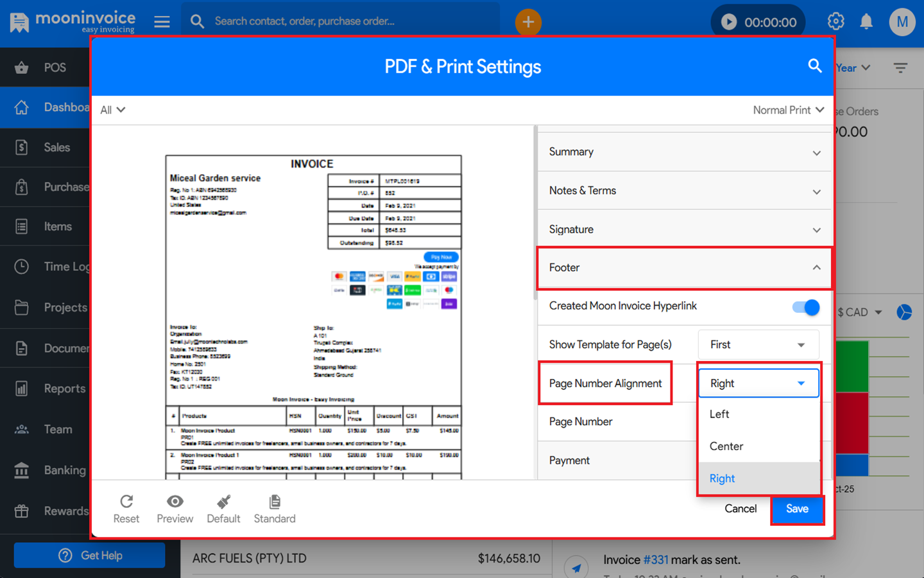The image size is (924, 578).
Task: Select the Standard document icon
Action: click(275, 502)
